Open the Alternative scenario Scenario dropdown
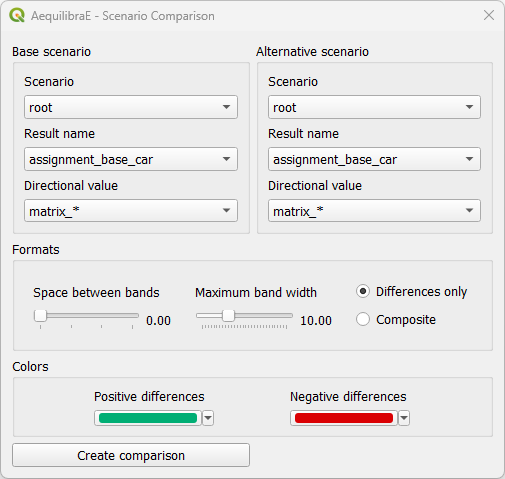This screenshot has height=479, width=505. point(374,107)
